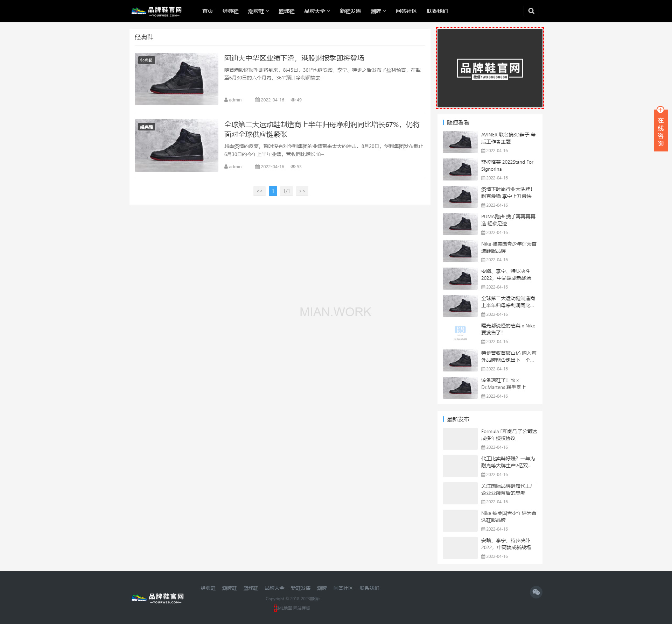672x624 pixels.
Task: Click the view count 53 eye icon
Action: click(x=293, y=166)
